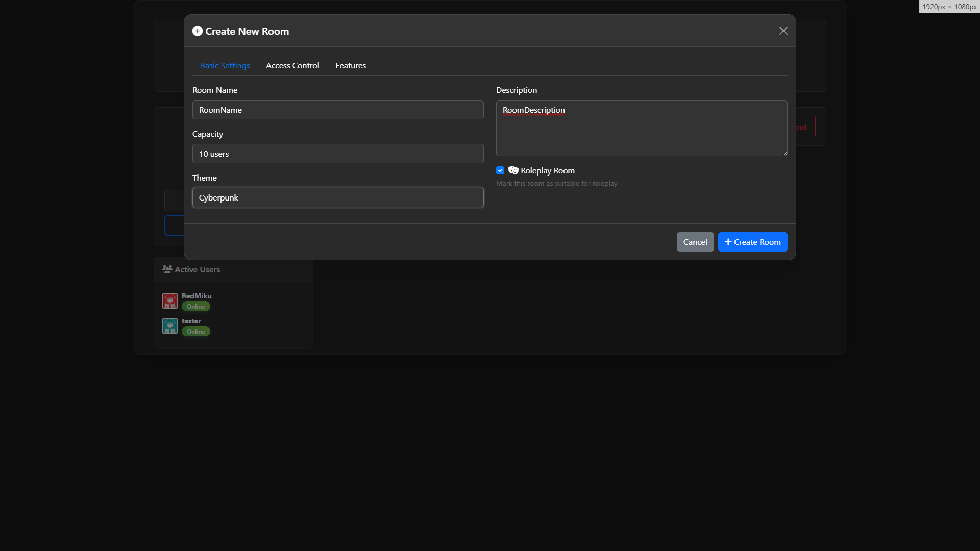This screenshot has width=980, height=551.
Task: Click the Create Room button
Action: coord(752,242)
